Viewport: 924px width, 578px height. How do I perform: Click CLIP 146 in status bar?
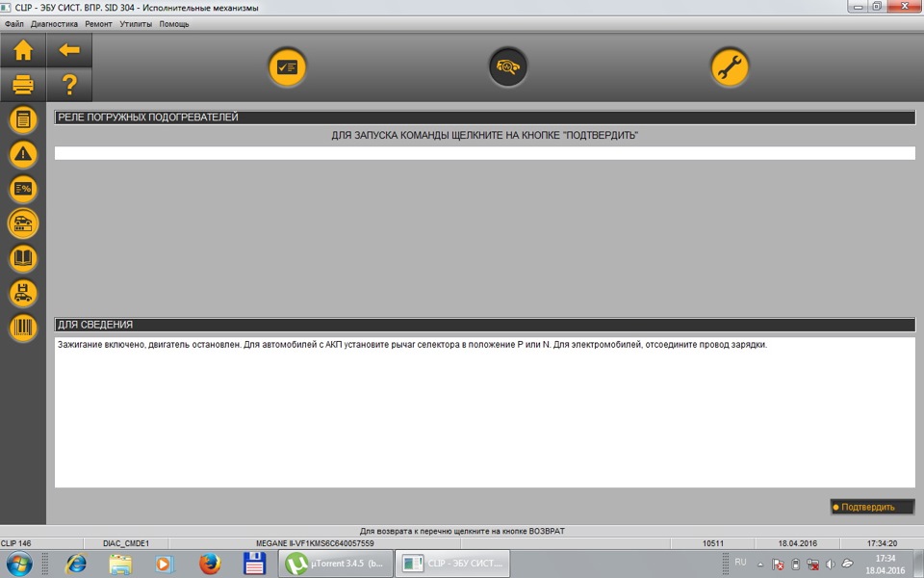coord(16,543)
